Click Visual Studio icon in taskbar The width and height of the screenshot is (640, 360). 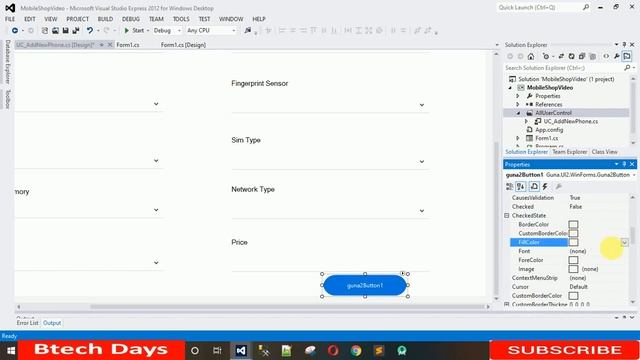pyautogui.click(x=241, y=351)
